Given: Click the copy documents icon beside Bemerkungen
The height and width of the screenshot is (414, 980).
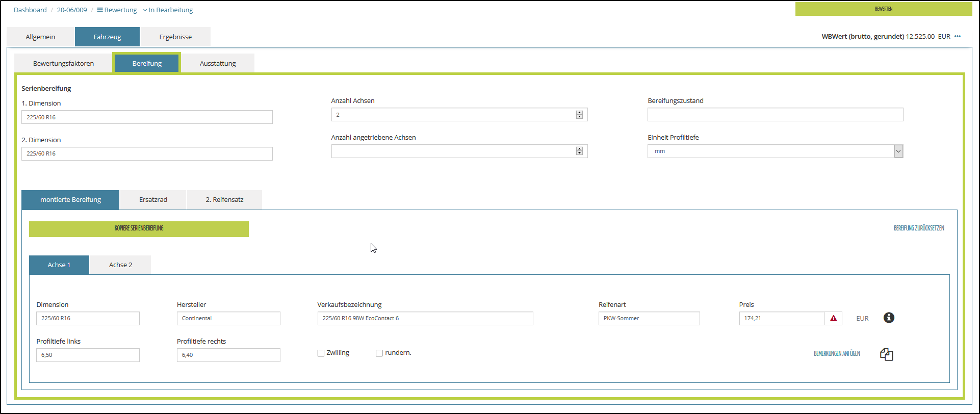Looking at the screenshot, I should pos(886,354).
